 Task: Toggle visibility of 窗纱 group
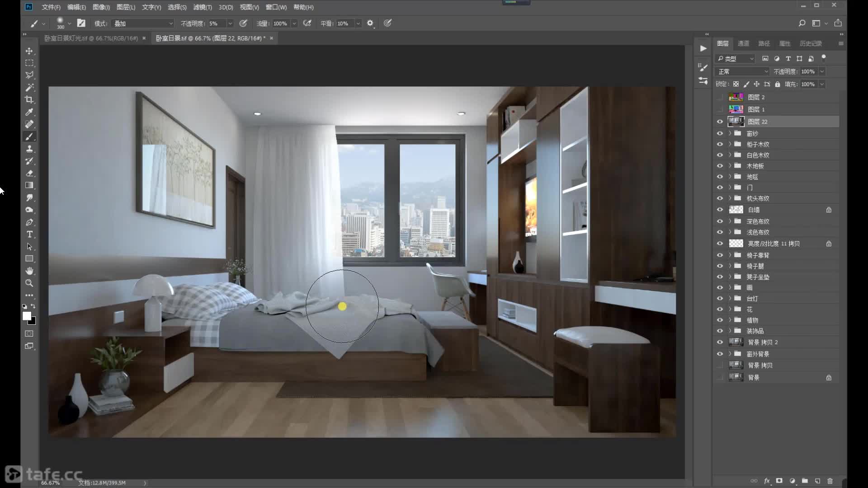pos(720,133)
